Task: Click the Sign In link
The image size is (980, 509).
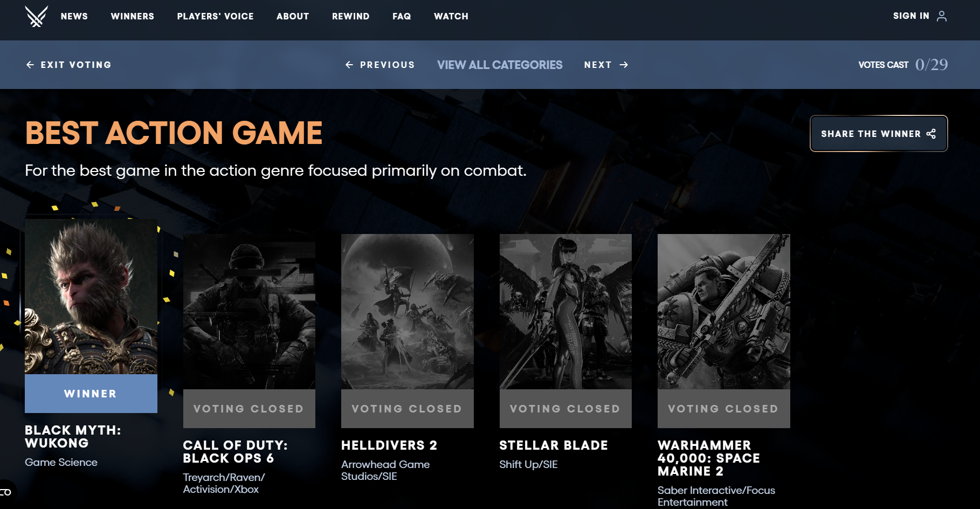Action: coord(911,16)
